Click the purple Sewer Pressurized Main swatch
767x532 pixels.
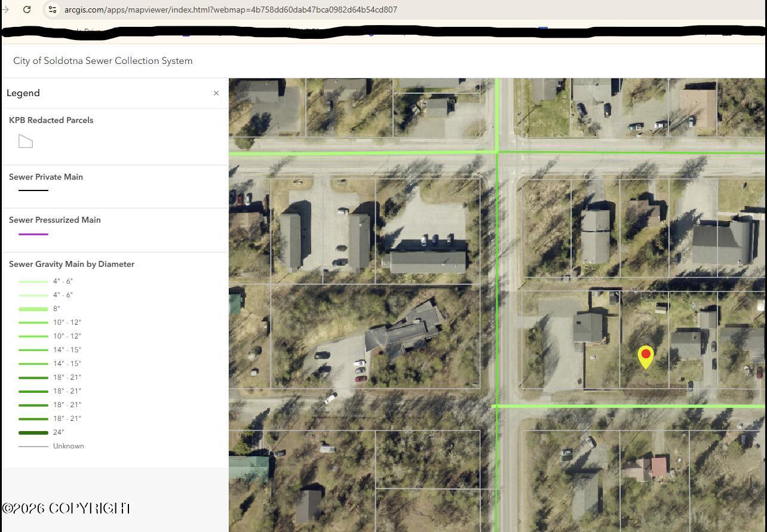[x=33, y=234]
